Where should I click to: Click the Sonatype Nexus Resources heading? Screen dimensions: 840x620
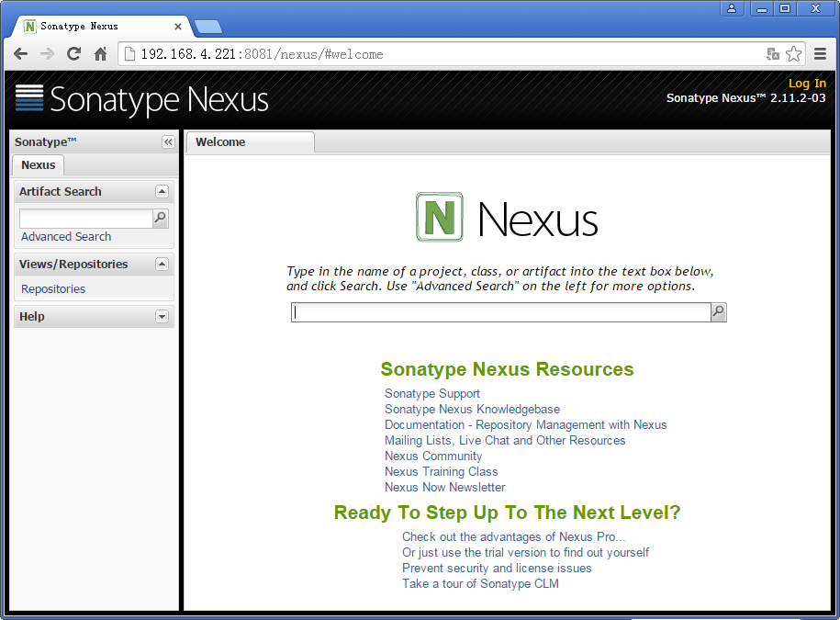point(507,369)
